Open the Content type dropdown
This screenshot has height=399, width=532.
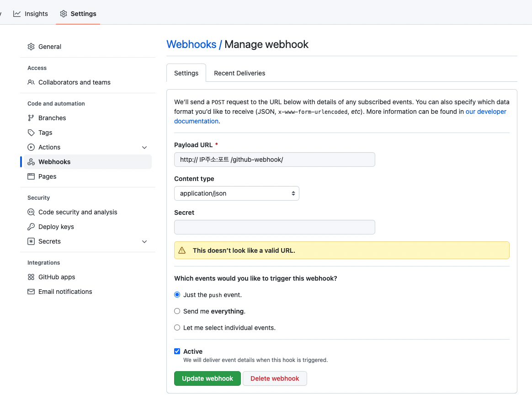(x=236, y=193)
